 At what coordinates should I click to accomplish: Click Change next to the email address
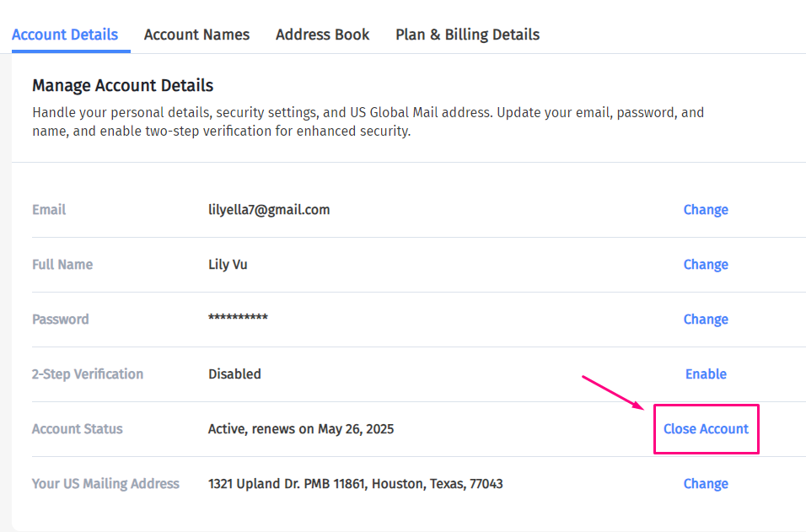[x=706, y=210]
